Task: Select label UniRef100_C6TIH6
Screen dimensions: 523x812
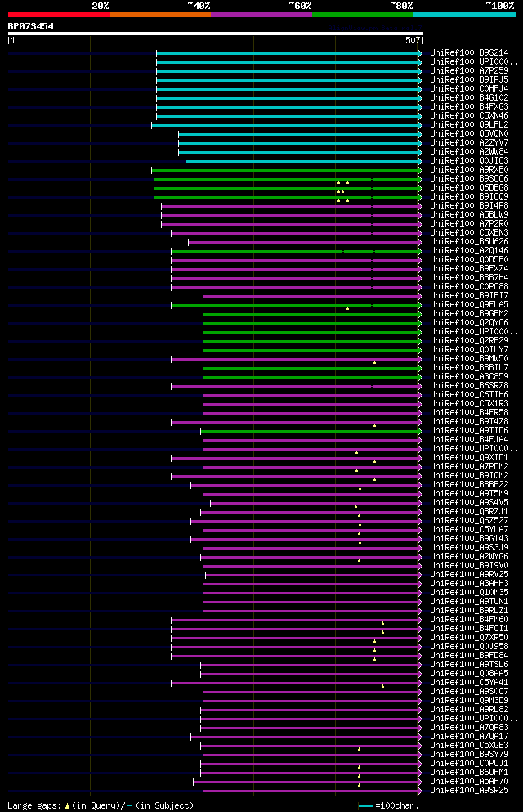Action: [469, 394]
